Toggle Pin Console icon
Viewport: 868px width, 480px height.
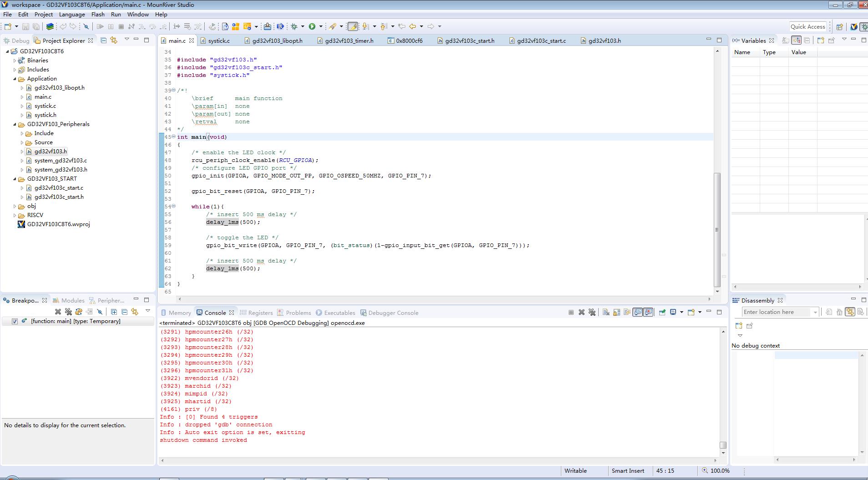pyautogui.click(x=662, y=312)
